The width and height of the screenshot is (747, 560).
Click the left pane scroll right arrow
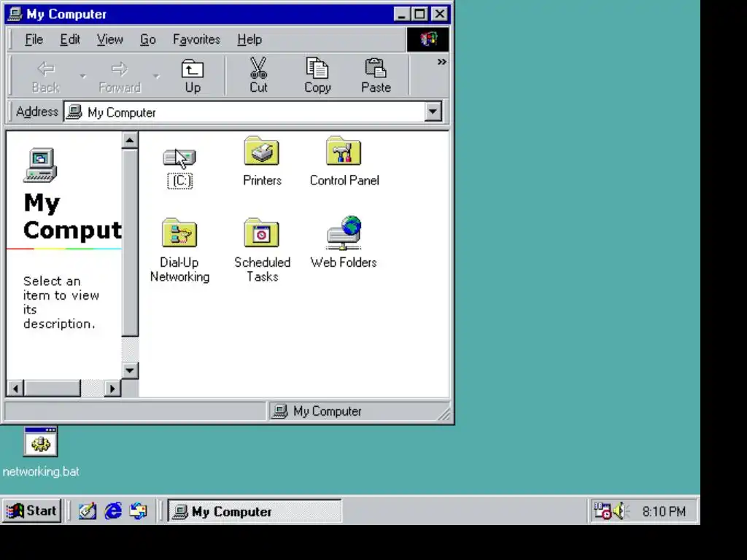point(112,389)
